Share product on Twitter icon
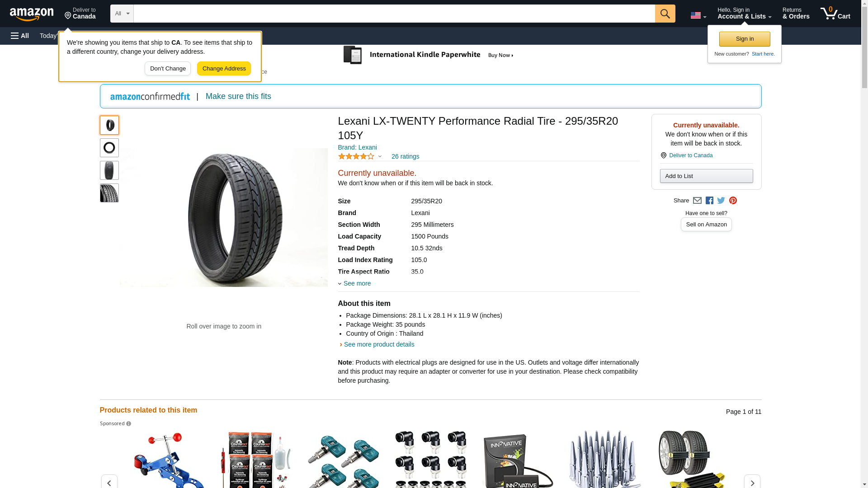The width and height of the screenshot is (868, 488). point(721,201)
